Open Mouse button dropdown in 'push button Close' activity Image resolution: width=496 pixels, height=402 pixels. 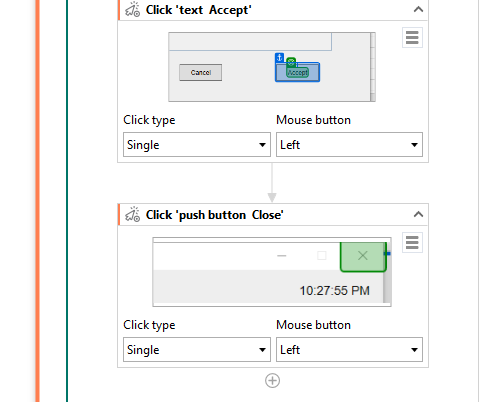349,350
